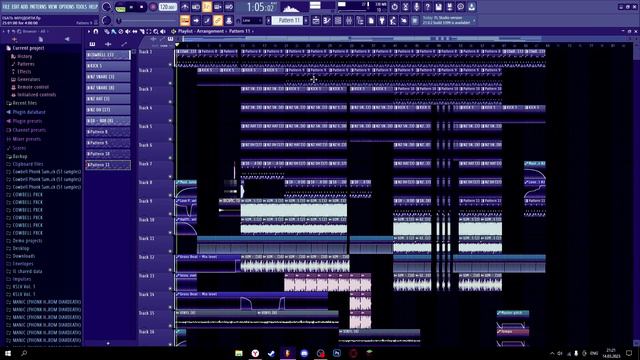640x360 pixels.
Task: Mute Track 7 using its switch
Action: pos(170,176)
